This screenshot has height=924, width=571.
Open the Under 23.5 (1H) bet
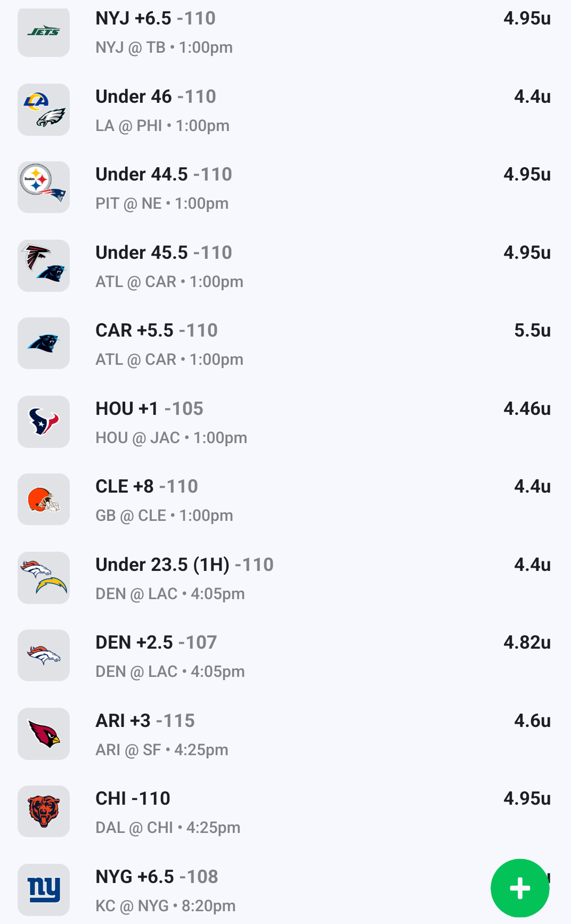(184, 565)
